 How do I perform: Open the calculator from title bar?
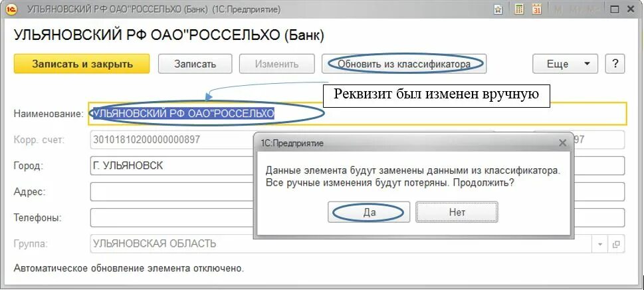pyautogui.click(x=519, y=9)
